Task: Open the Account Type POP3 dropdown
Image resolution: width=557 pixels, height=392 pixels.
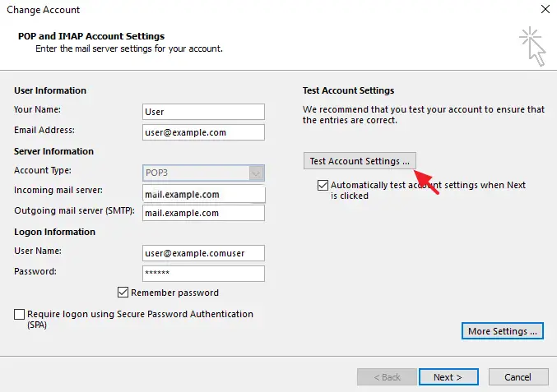Action: [203, 173]
